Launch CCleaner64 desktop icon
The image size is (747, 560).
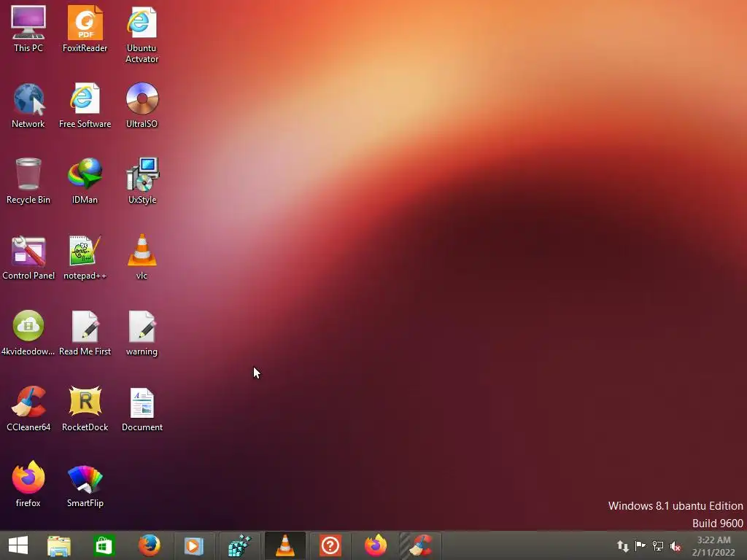[x=28, y=408]
